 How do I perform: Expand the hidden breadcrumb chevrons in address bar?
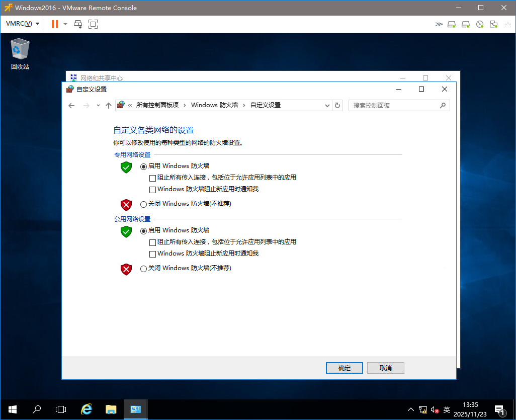click(130, 105)
